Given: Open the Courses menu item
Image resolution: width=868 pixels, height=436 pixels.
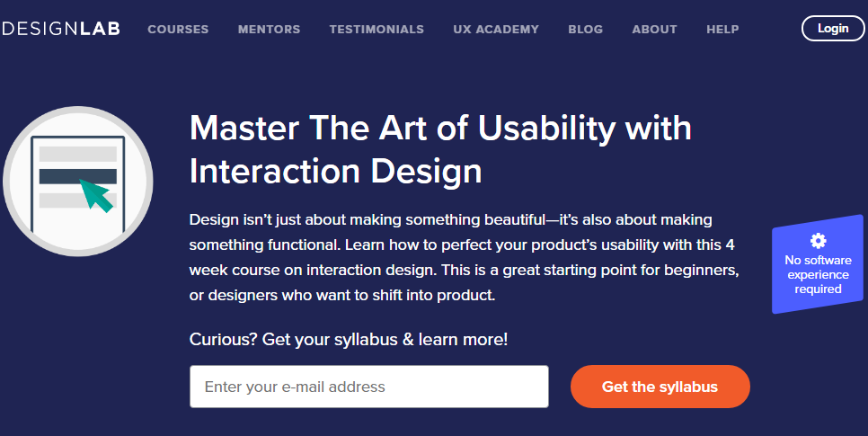Looking at the screenshot, I should 178,30.
